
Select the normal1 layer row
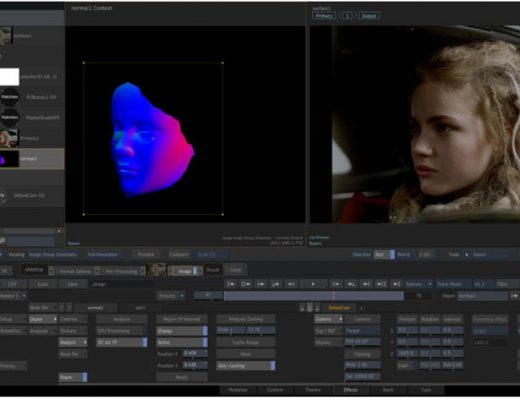click(x=32, y=159)
